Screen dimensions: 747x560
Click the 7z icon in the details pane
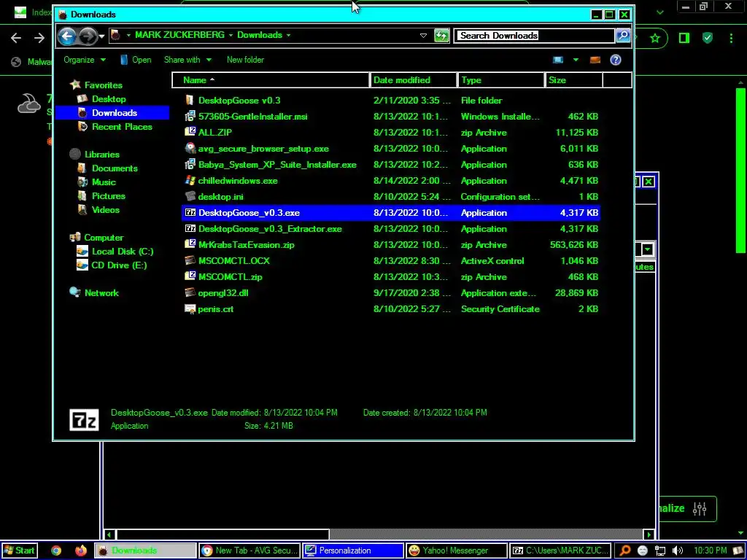pyautogui.click(x=84, y=419)
